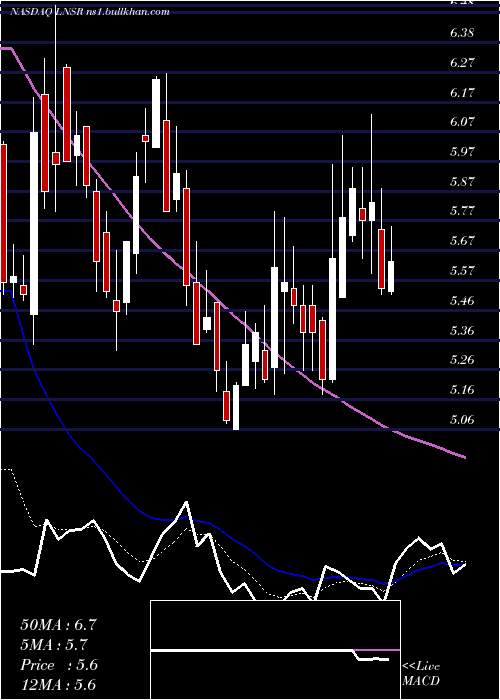Pick the 5.87 price axis label
500x700 pixels.
coord(462,181)
